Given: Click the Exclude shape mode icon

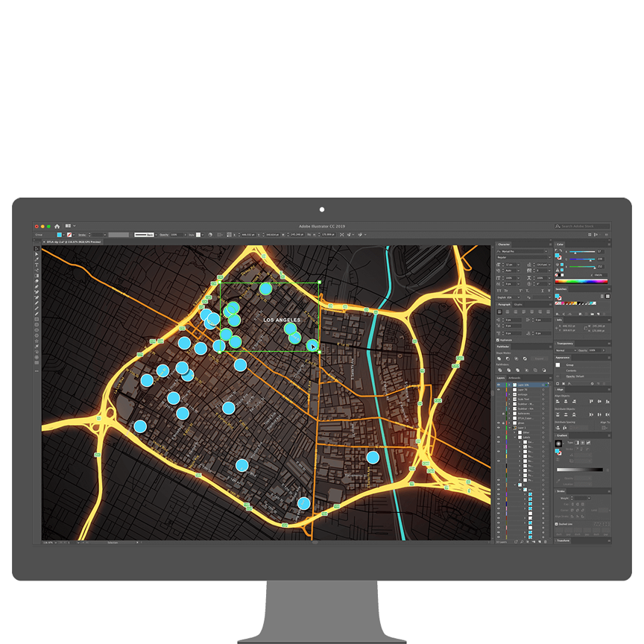Looking at the screenshot, I should pos(525,359).
